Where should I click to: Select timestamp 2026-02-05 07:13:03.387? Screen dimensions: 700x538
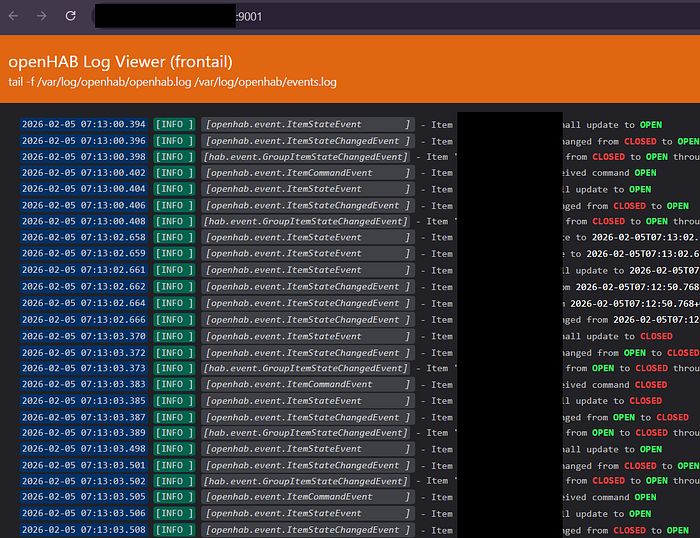84,417
